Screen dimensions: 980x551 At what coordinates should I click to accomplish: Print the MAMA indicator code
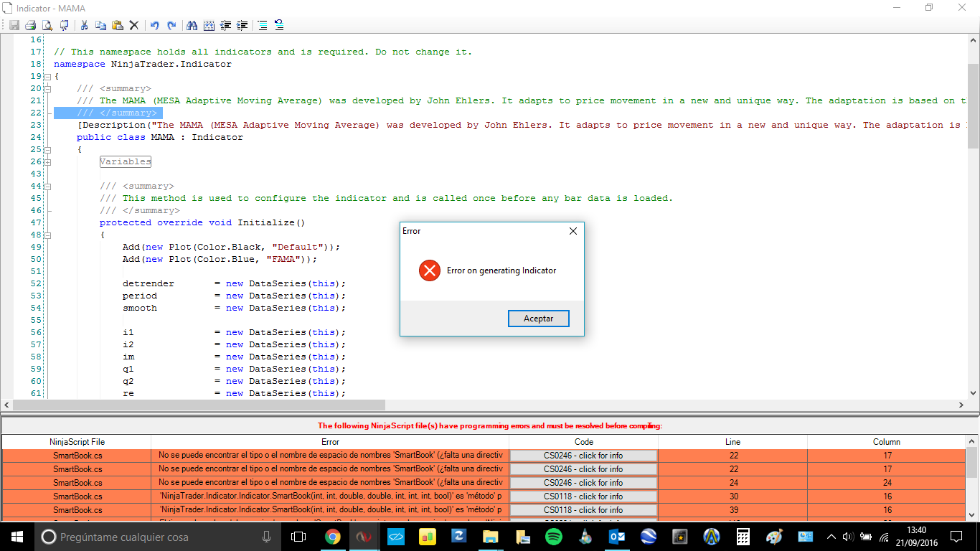pyautogui.click(x=31, y=25)
